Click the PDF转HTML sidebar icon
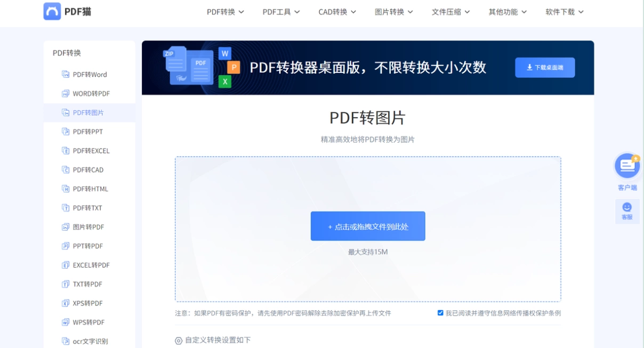The height and width of the screenshot is (348, 644). click(66, 189)
